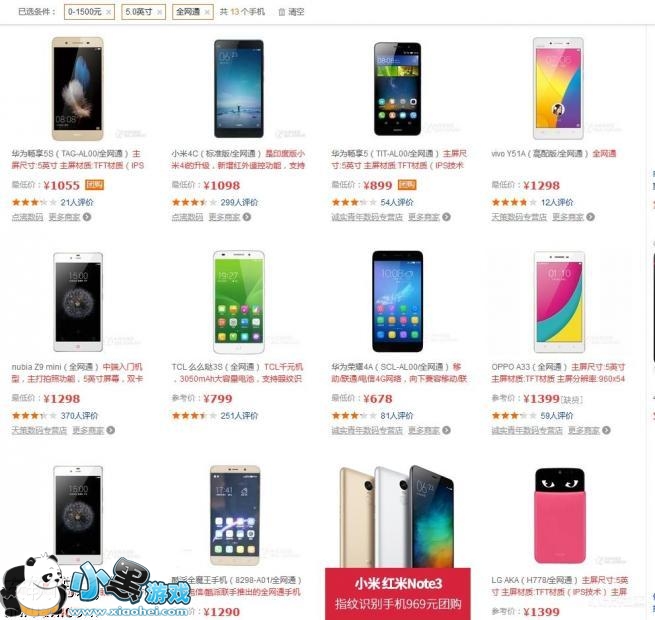The width and height of the screenshot is (655, 620).
Task: Open the 小米4C phone image
Action: [x=239, y=89]
